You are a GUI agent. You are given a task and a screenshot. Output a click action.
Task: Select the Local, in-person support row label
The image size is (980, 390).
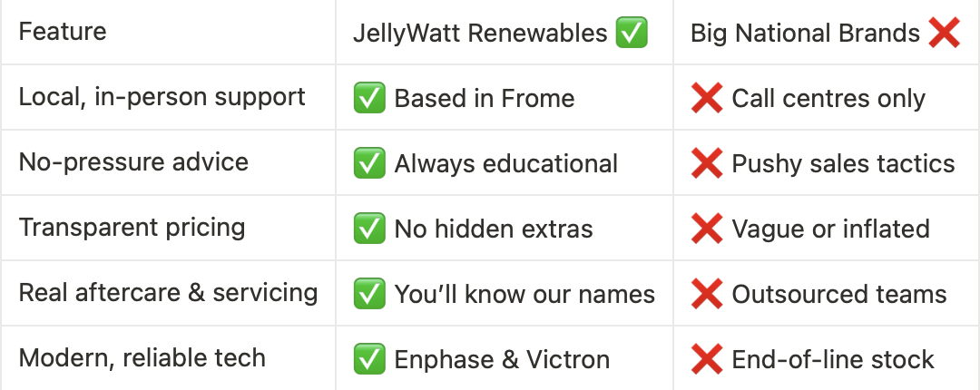pyautogui.click(x=162, y=97)
